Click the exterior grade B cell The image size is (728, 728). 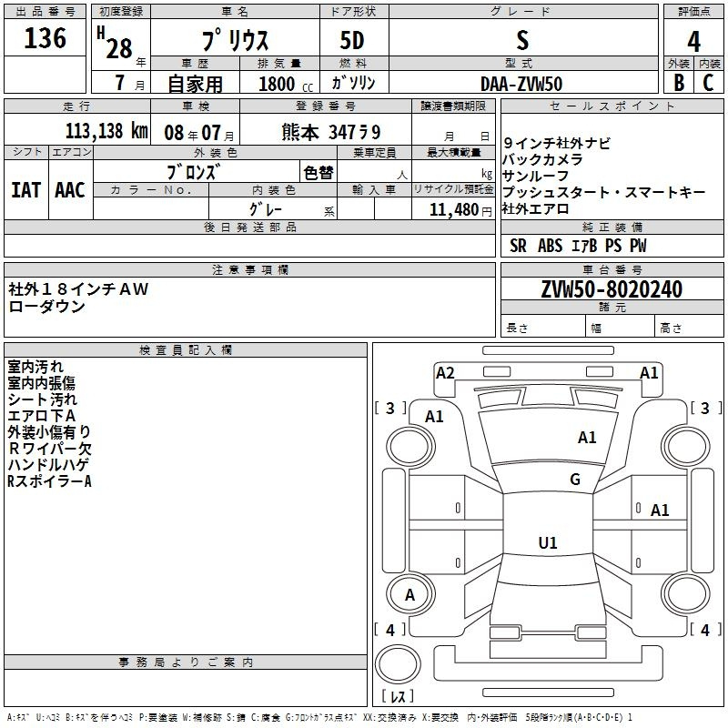678,82
